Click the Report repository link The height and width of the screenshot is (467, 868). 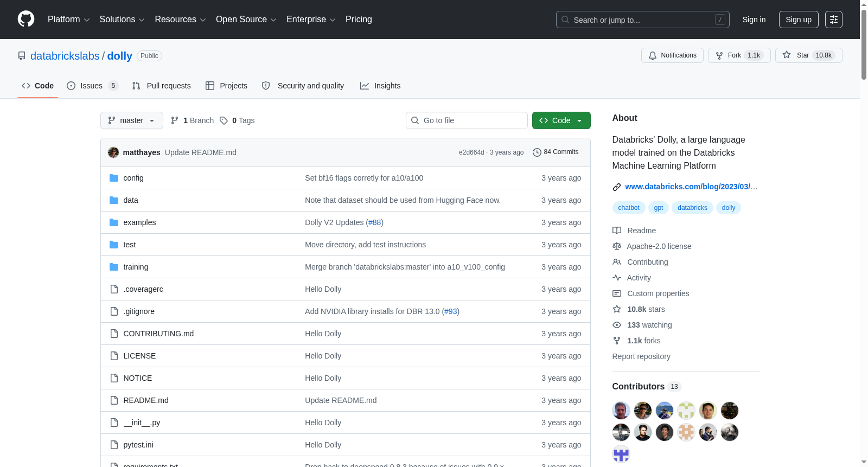pyautogui.click(x=641, y=356)
